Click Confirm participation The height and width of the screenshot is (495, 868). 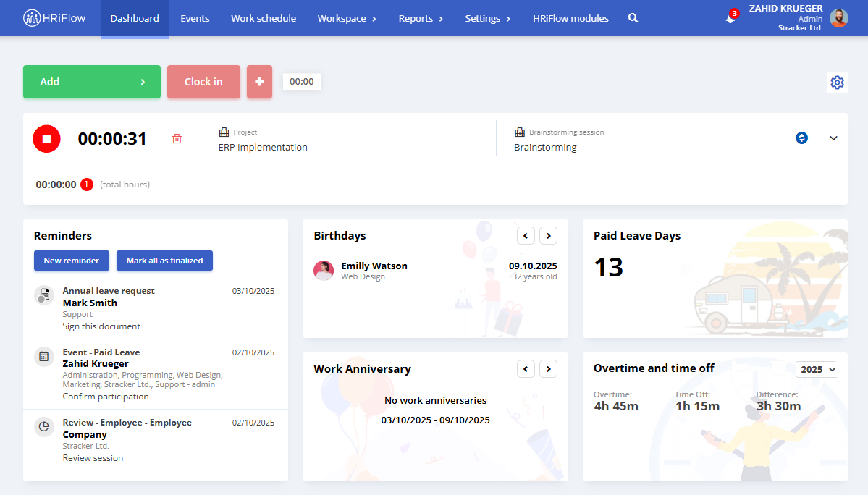click(x=106, y=397)
